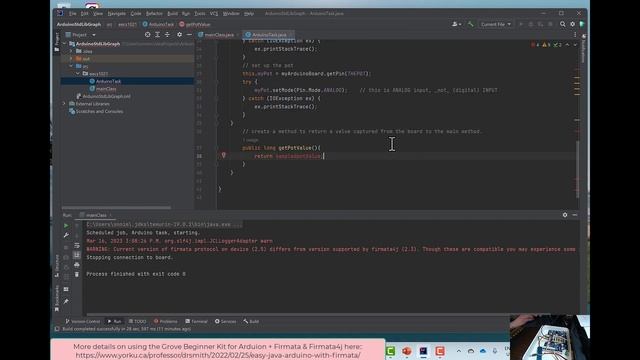The image size is (640, 360).
Task: Toggle scroll to end in console
Action: [x=77, y=255]
